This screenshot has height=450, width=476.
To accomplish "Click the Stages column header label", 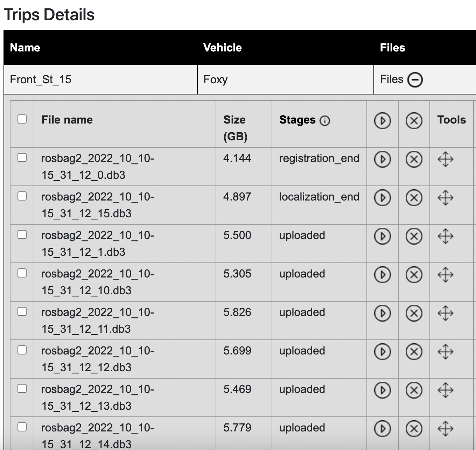I will coord(297,120).
